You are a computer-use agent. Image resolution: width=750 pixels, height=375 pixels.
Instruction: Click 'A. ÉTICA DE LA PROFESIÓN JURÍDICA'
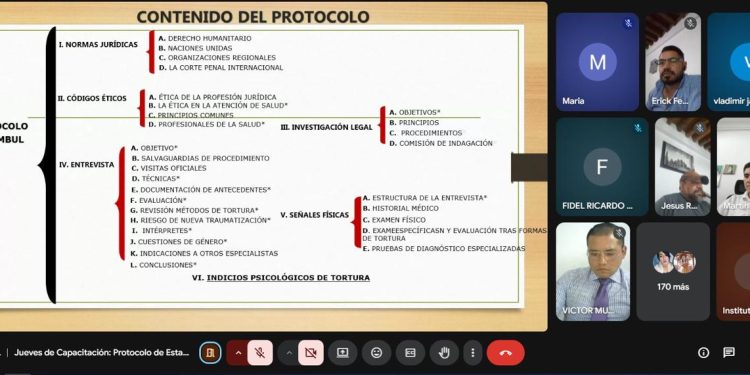[212, 97]
